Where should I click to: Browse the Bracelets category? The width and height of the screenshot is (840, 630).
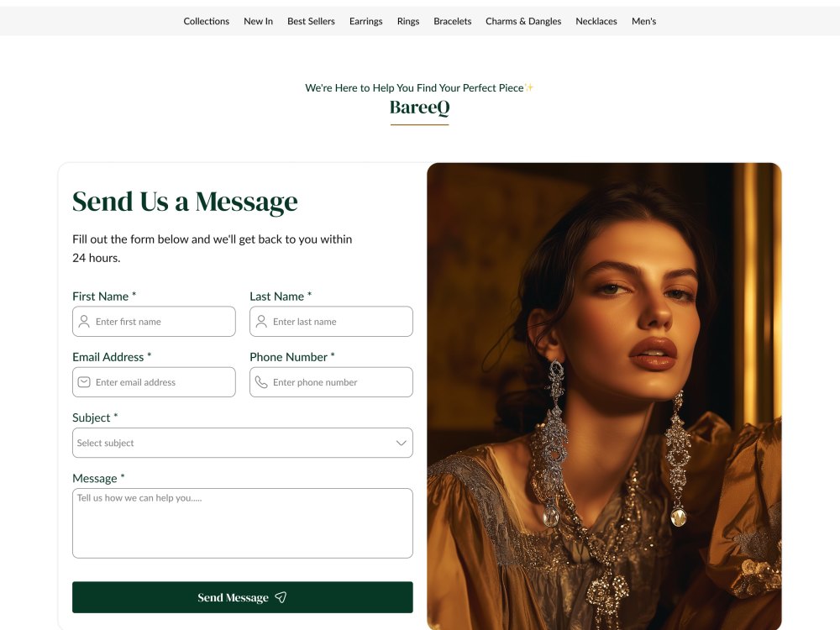coord(453,21)
